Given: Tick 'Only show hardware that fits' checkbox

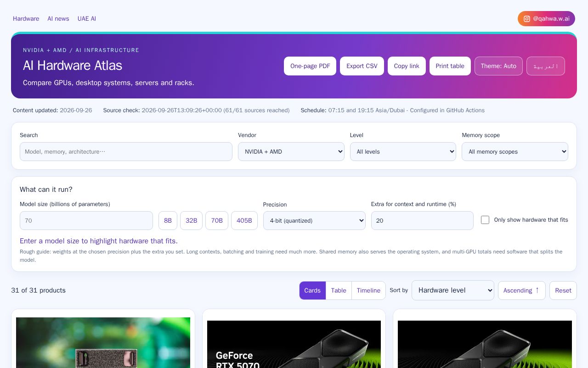Looking at the screenshot, I should [x=485, y=220].
